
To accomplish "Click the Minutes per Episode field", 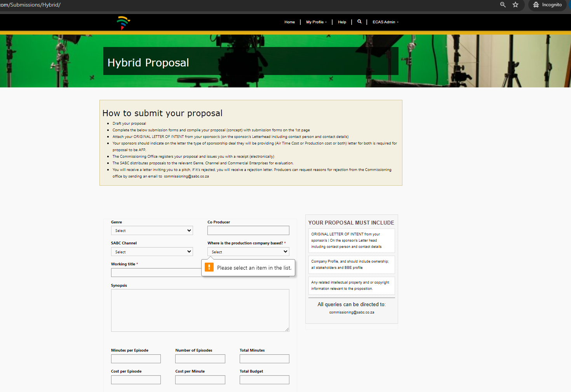I will pyautogui.click(x=136, y=359).
